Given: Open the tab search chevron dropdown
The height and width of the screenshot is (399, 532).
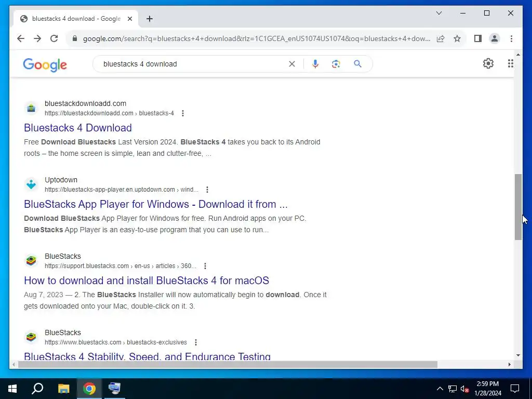Looking at the screenshot, I should coord(439,13).
